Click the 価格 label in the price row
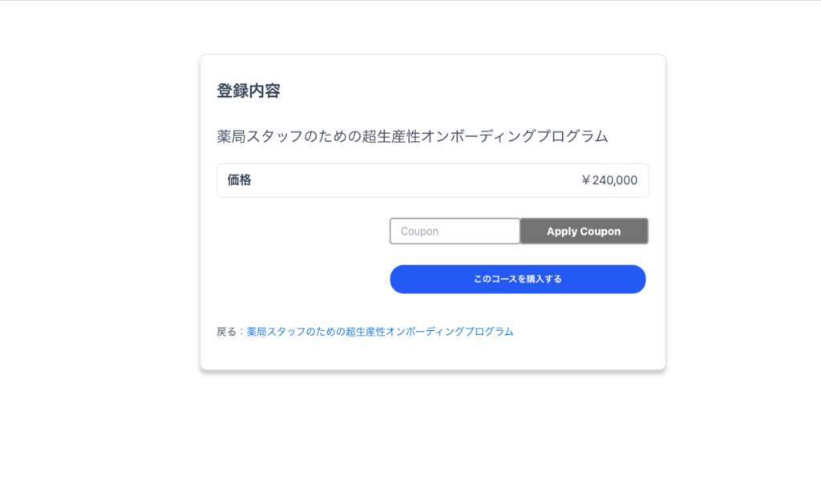The width and height of the screenshot is (821, 504). 238,179
